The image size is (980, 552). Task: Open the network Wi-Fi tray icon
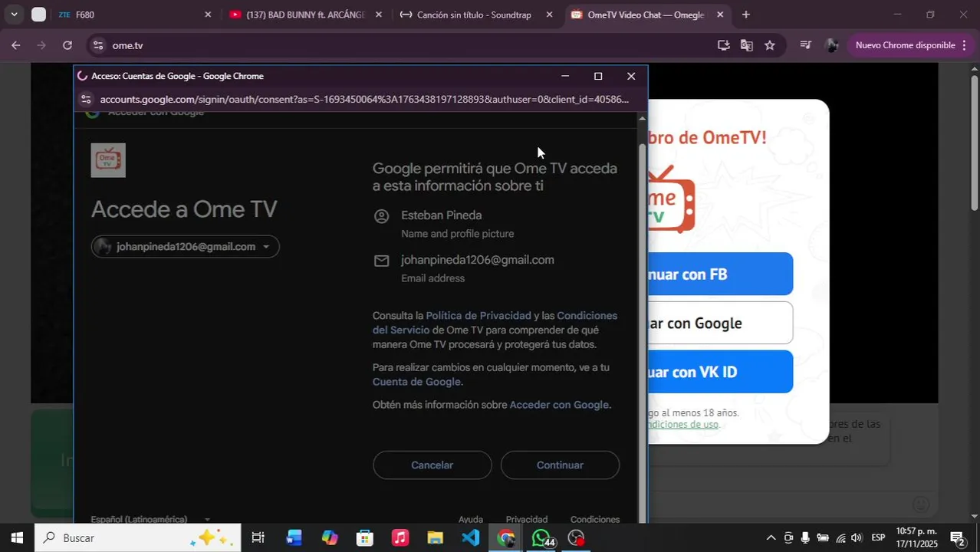point(840,538)
